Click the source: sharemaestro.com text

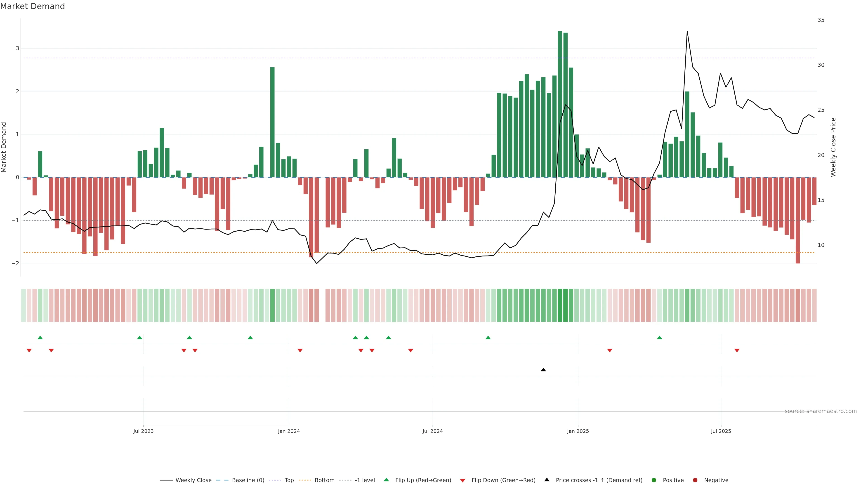click(x=821, y=411)
